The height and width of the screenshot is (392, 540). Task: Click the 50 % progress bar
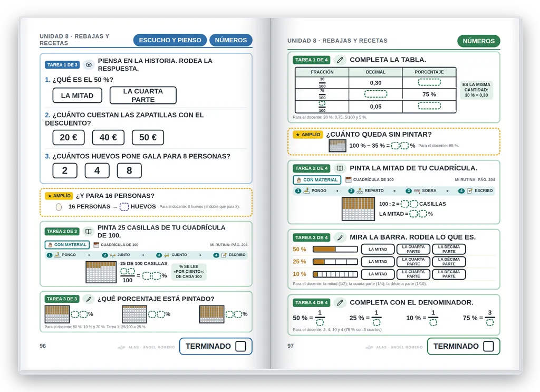pos(335,249)
